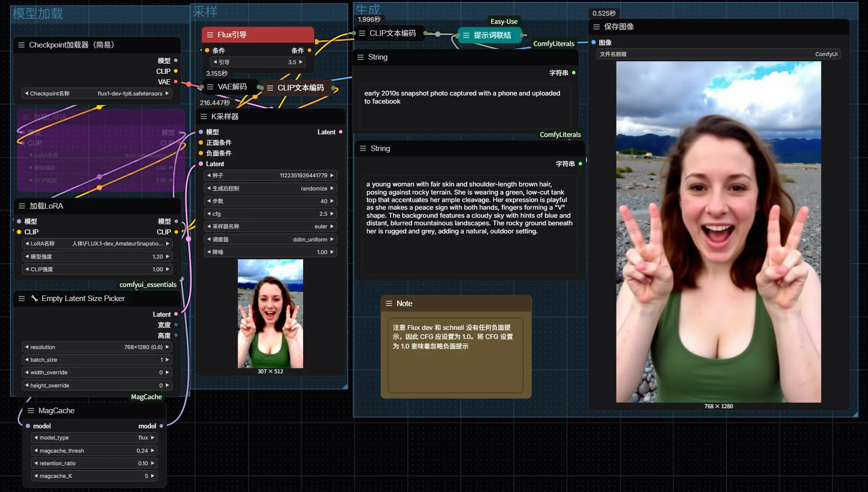868x492 pixels.
Task: Click the K采样器 Latent output socket
Action: tap(341, 132)
